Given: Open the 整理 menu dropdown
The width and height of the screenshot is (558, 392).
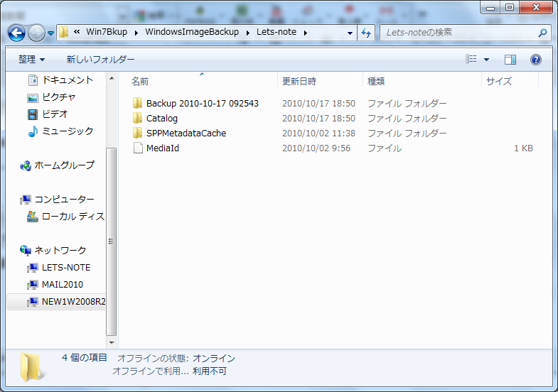Looking at the screenshot, I should pyautogui.click(x=31, y=60).
